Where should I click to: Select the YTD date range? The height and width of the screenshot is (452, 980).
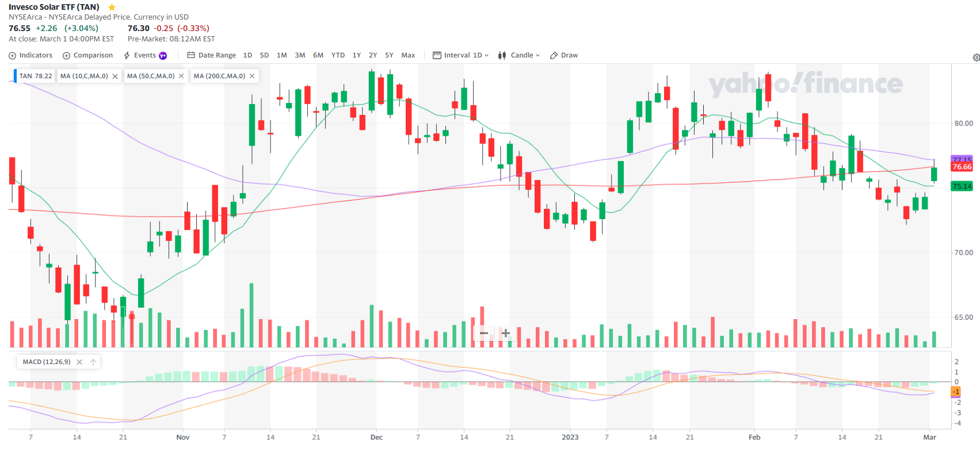coord(338,55)
